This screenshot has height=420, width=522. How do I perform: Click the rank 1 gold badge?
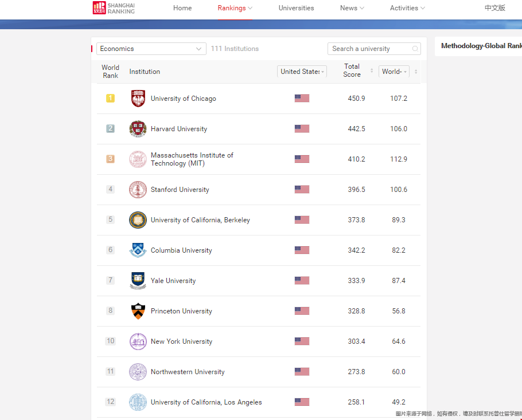pyautogui.click(x=110, y=98)
